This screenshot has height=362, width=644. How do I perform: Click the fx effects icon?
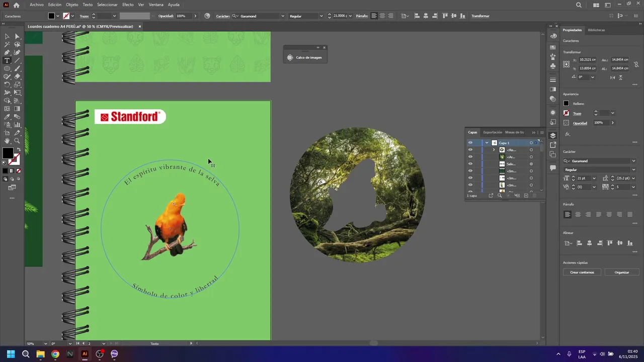[x=568, y=134]
